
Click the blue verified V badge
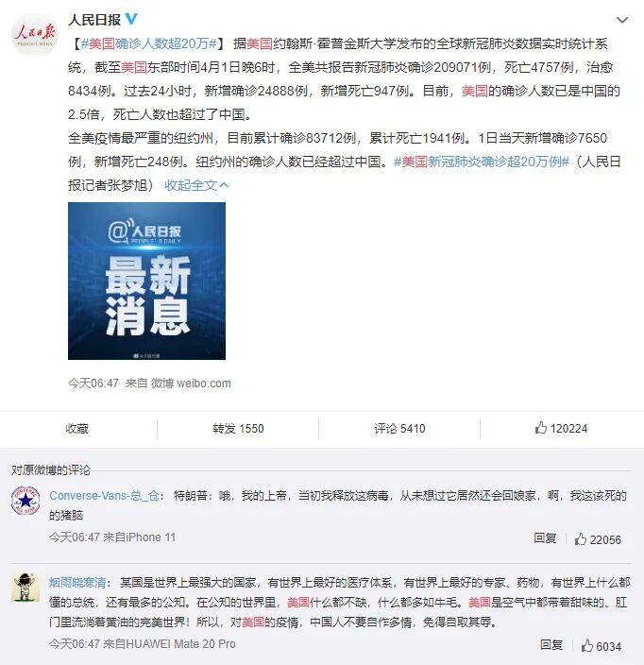tap(131, 19)
